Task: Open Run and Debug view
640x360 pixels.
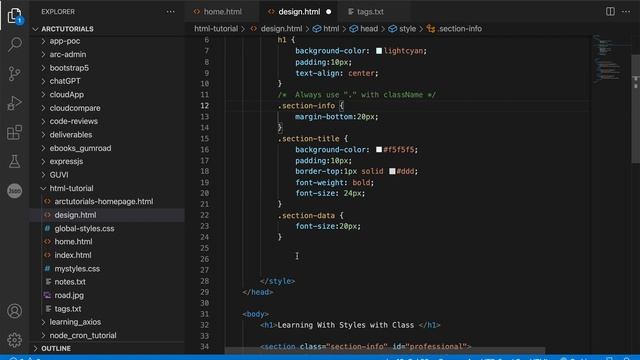Action: (15, 103)
